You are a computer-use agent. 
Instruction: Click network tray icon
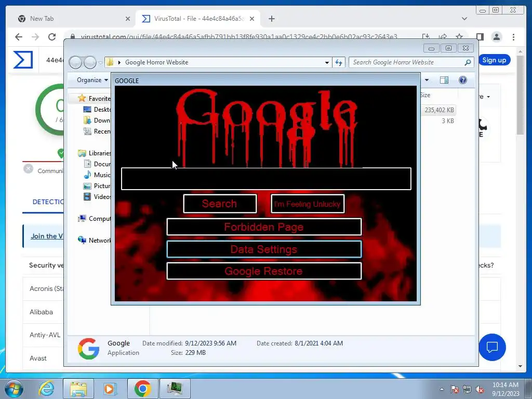[x=467, y=389]
